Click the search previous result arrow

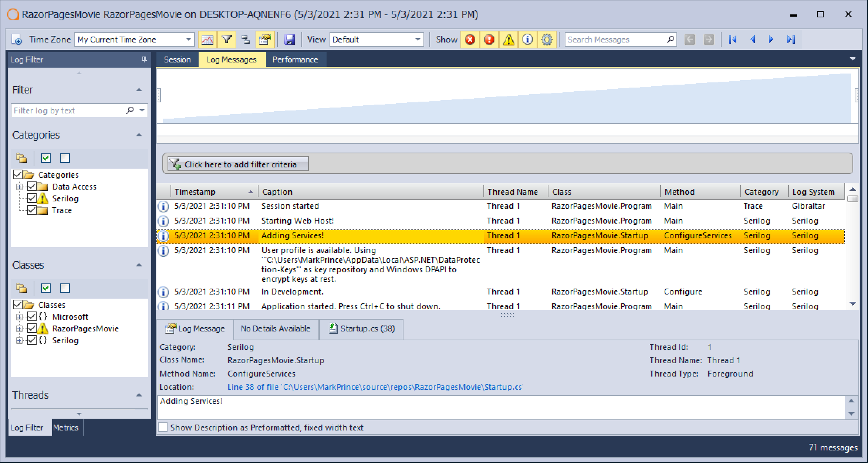tap(690, 40)
